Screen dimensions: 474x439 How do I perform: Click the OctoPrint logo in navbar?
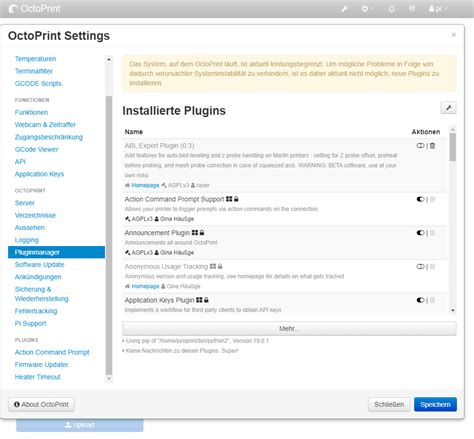tap(35, 9)
